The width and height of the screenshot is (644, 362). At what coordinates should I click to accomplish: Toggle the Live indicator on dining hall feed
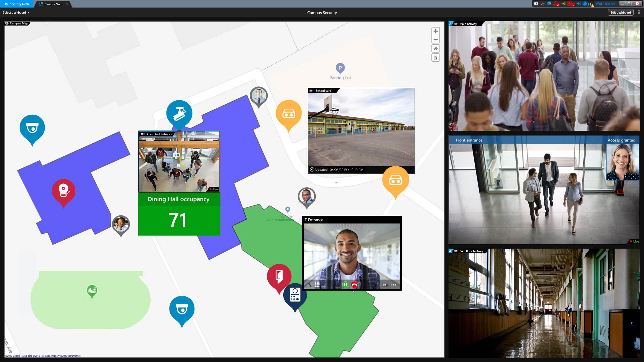click(215, 189)
